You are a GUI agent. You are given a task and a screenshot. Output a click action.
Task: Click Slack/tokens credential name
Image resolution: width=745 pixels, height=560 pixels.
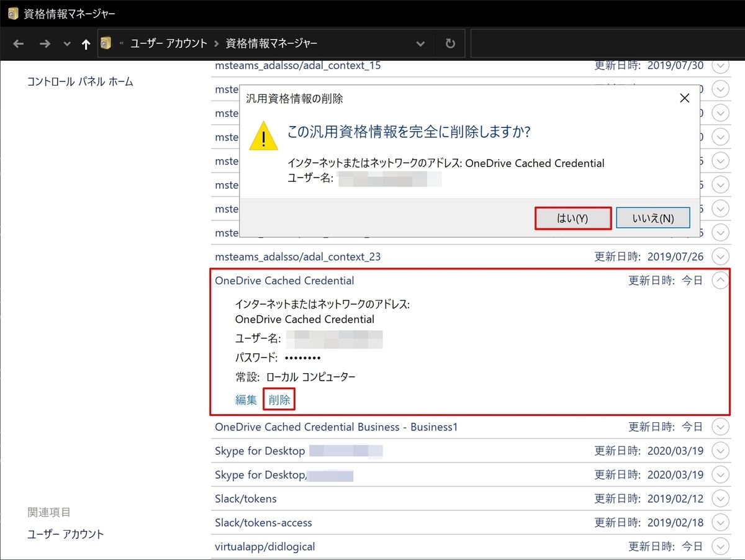pos(246,499)
